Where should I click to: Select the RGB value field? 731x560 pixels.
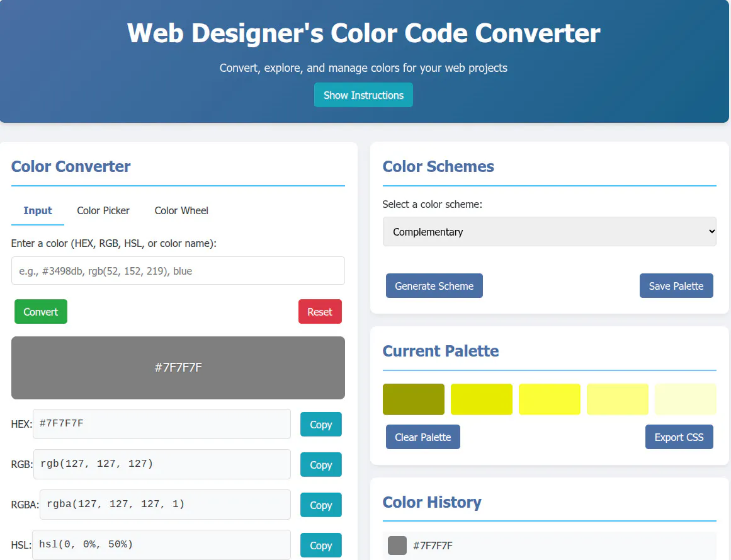[162, 464]
